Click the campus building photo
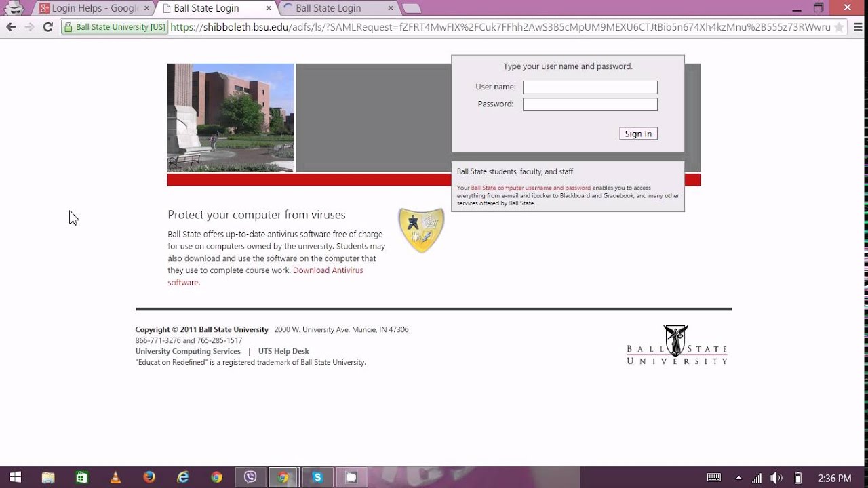 (x=231, y=118)
